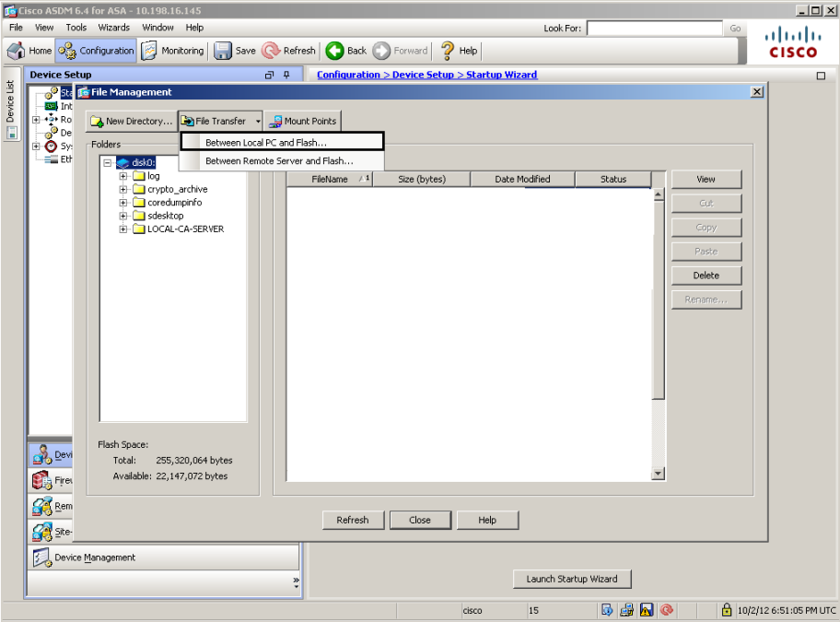Collapse the disk0: tree node
Image resolution: width=840 pixels, height=622 pixels.
107,162
